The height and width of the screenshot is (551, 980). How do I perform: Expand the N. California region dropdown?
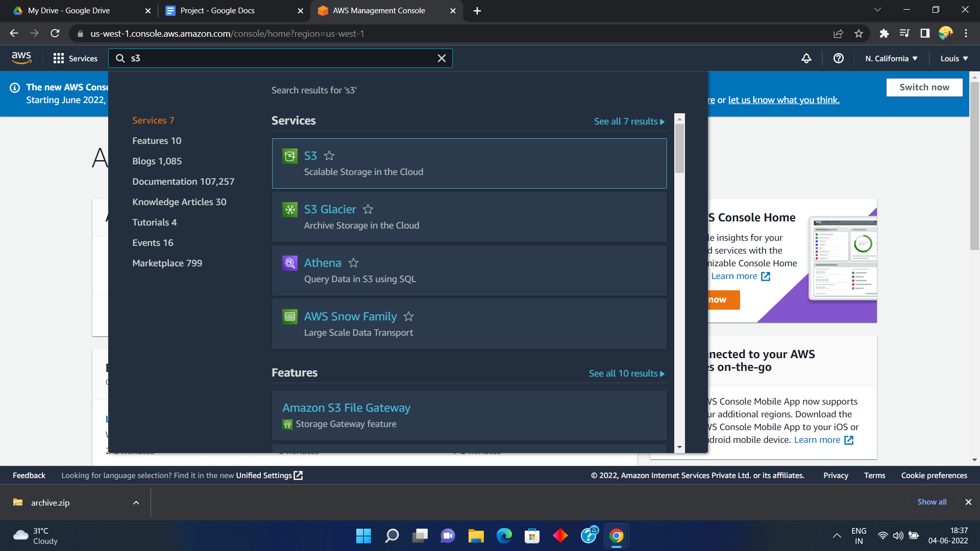891,58
